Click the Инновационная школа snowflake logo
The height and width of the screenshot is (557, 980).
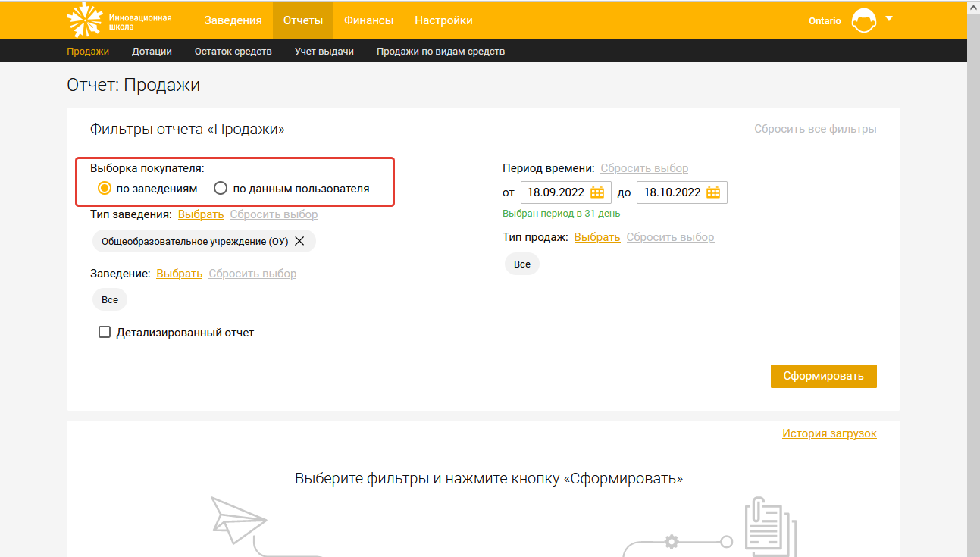click(84, 20)
